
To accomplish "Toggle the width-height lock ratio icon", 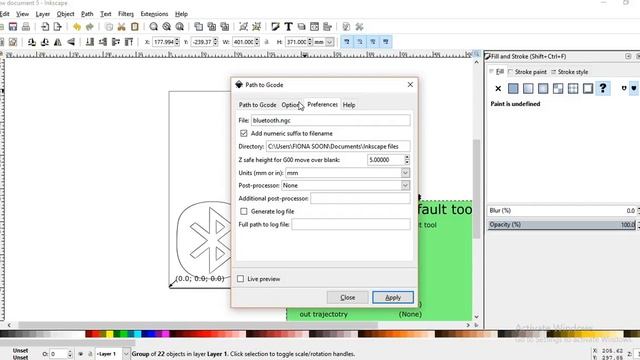I will click(x=267, y=42).
